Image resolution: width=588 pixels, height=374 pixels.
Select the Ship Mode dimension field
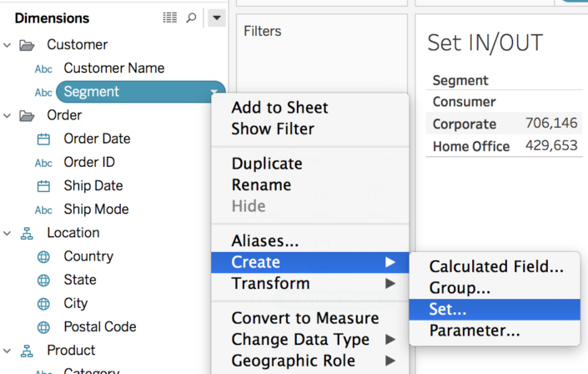(x=96, y=210)
